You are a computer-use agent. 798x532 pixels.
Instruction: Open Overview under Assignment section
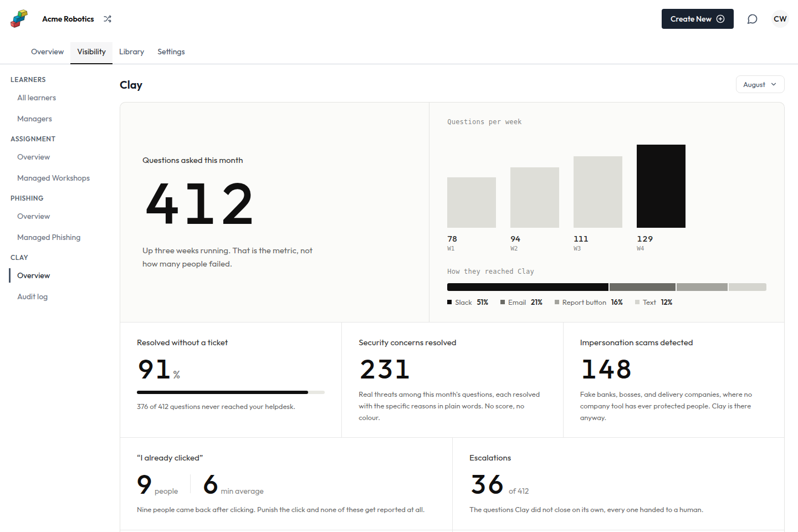tap(33, 157)
